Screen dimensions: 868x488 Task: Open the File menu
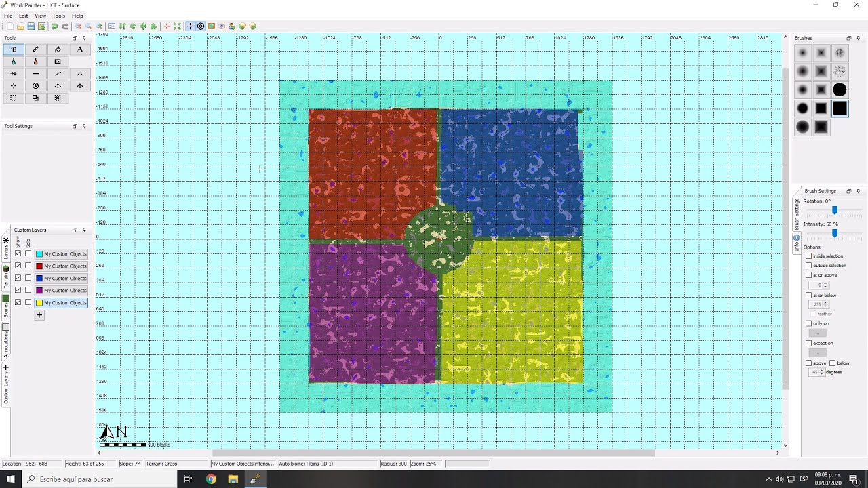point(8,16)
